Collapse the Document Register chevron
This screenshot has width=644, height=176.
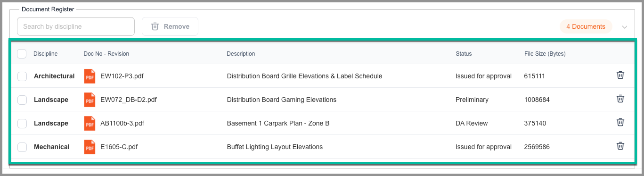coord(625,27)
